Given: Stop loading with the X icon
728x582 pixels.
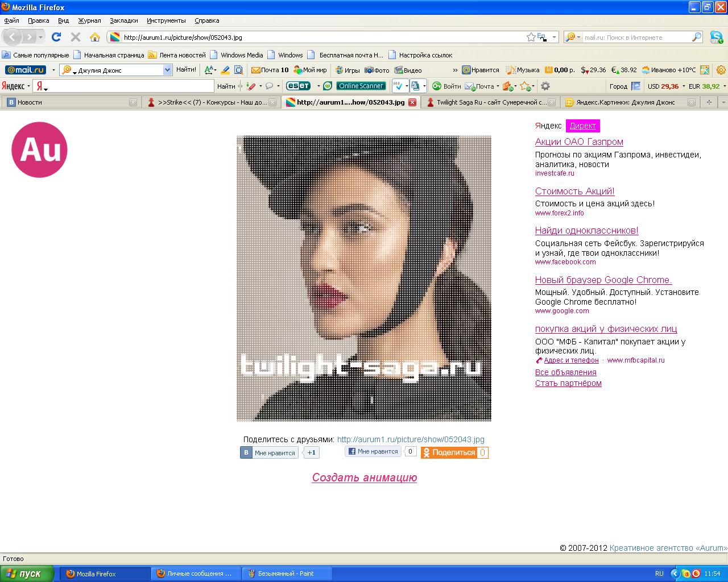Looking at the screenshot, I should click(x=75, y=37).
